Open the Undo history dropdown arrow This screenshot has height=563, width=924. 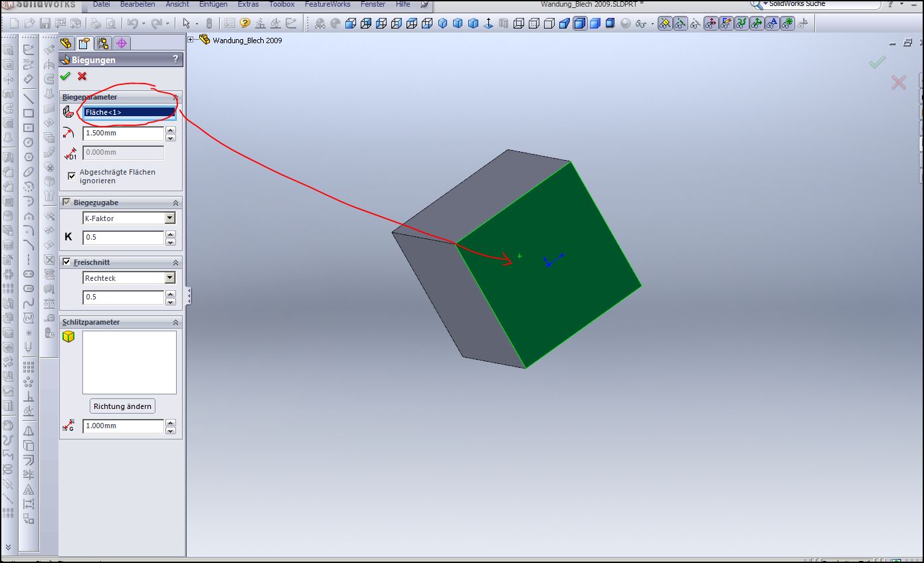(143, 24)
